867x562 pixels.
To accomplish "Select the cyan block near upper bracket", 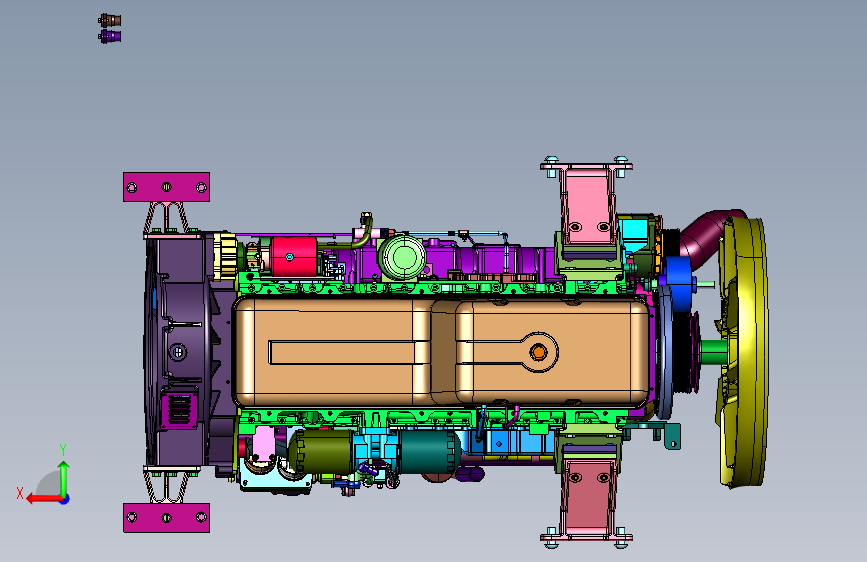I will point(634,233).
